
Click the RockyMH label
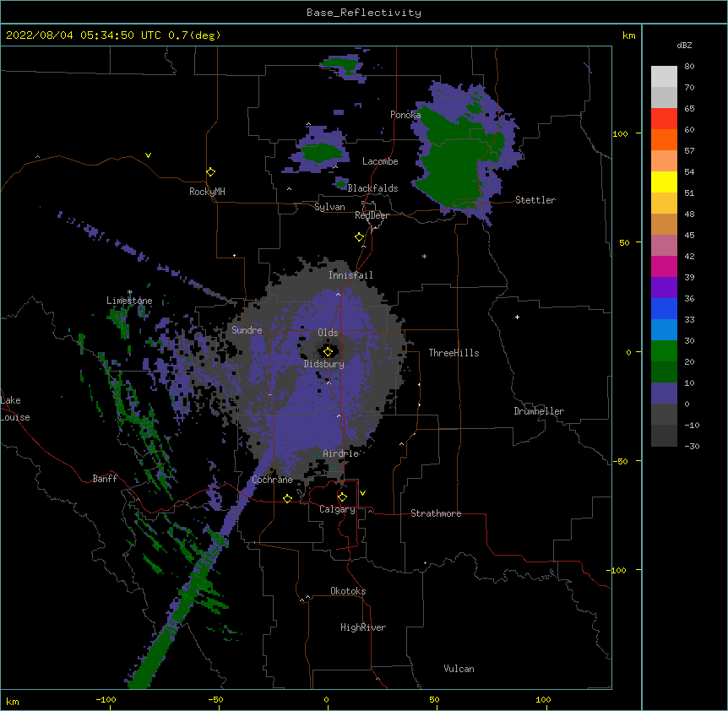pos(207,192)
